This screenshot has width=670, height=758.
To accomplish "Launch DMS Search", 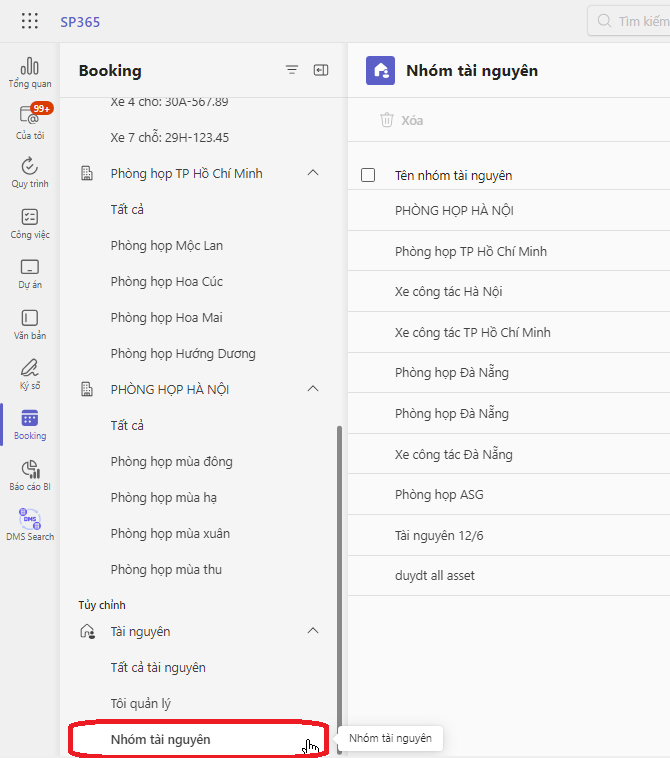I will coord(30,524).
